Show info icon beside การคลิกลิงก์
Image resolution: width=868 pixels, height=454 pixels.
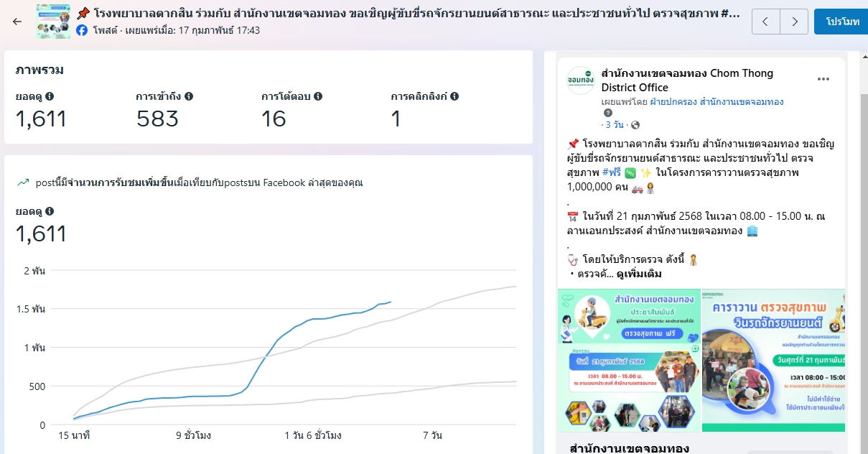pos(454,96)
